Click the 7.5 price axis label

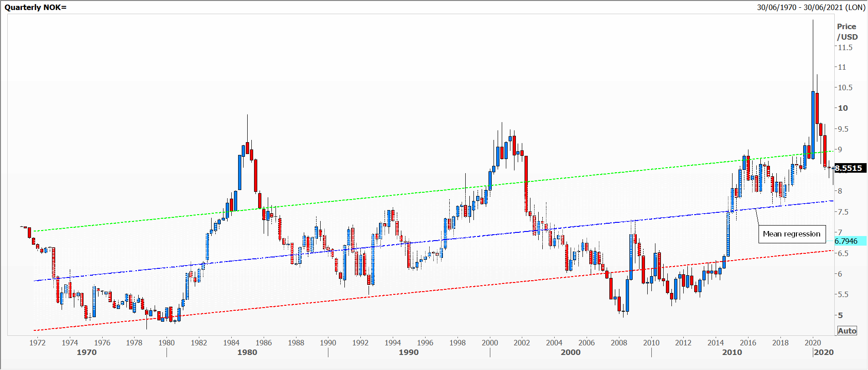click(843, 212)
